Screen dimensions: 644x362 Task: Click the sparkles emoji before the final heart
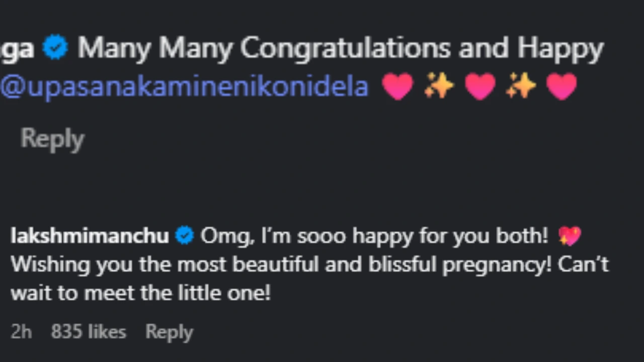(x=521, y=86)
